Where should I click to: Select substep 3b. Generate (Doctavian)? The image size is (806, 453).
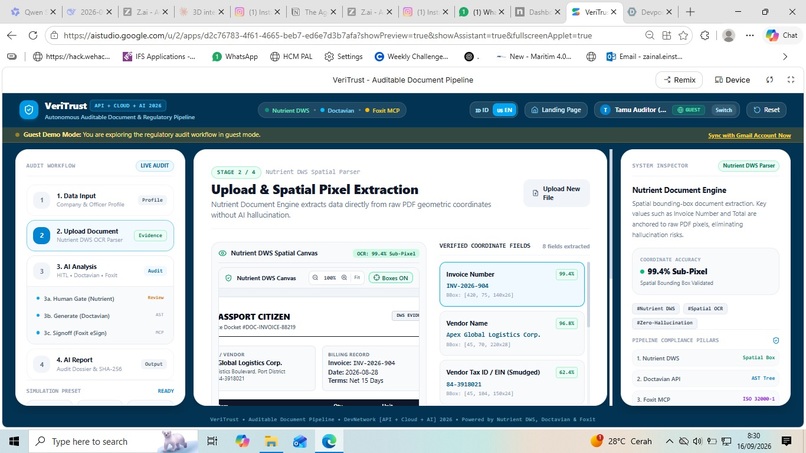100,316
